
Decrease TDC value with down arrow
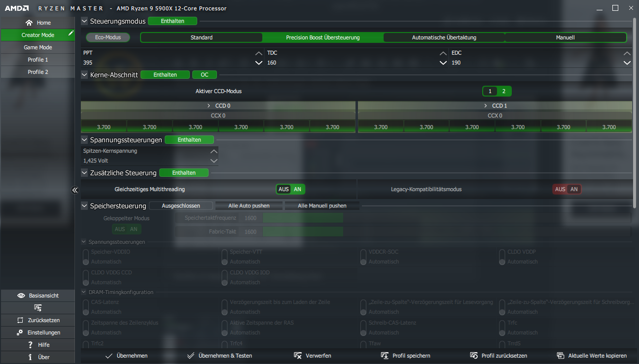click(443, 63)
